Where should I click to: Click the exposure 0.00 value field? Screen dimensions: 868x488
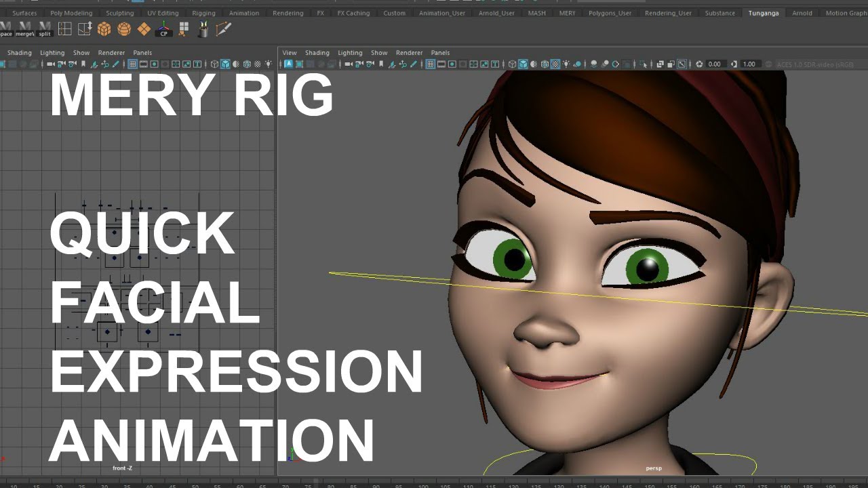pyautogui.click(x=715, y=64)
